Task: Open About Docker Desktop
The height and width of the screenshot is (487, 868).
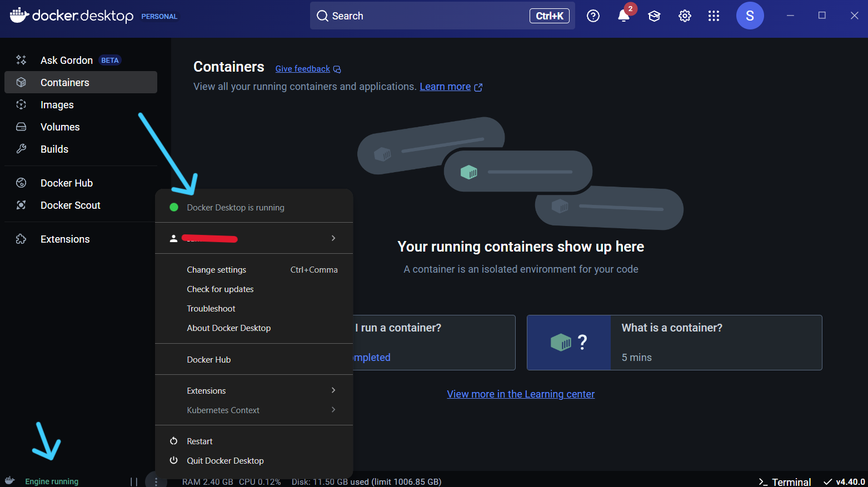Action: [254, 328]
